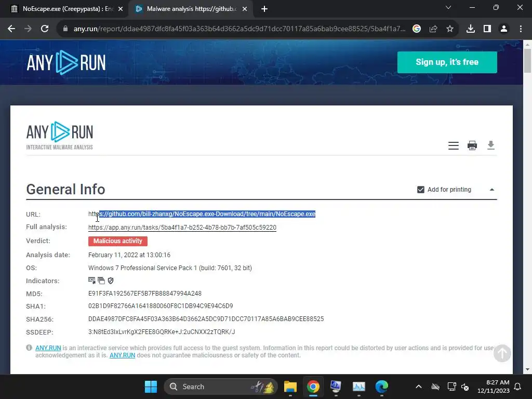Open Chrome three-dot menu

(521, 29)
